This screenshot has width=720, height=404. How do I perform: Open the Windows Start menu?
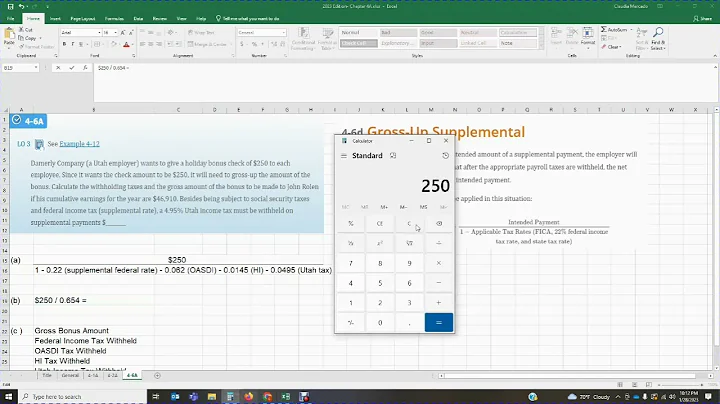click(9, 397)
